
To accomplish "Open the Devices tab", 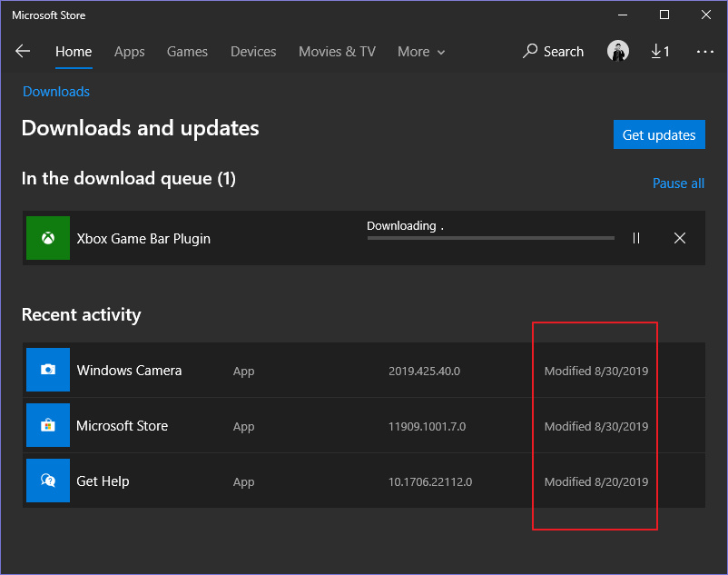I will click(253, 52).
